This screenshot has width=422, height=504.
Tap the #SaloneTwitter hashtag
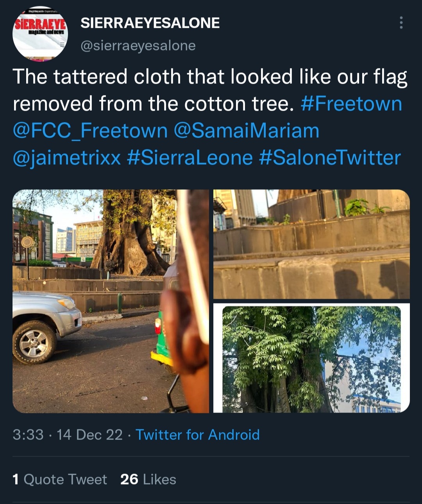coord(330,158)
